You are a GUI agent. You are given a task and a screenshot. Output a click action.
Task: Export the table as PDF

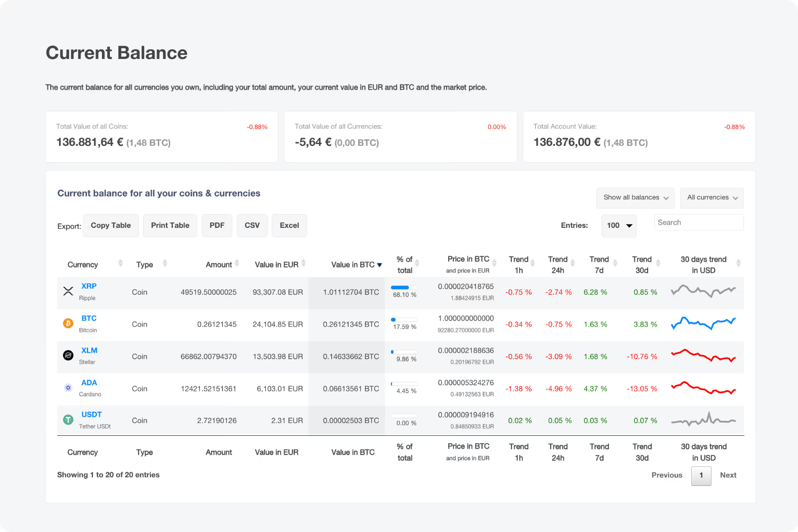[217, 225]
